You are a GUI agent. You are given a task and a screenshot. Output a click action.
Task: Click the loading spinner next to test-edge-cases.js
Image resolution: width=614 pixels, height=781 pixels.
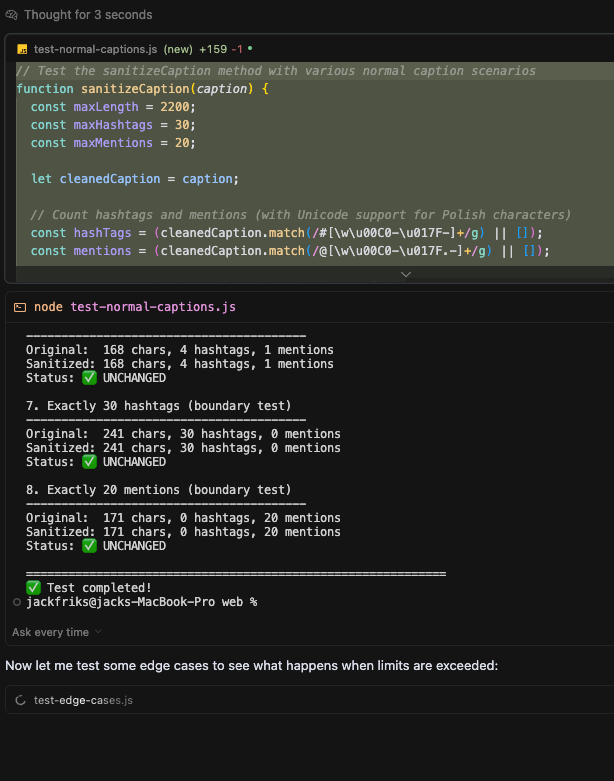click(x=20, y=700)
